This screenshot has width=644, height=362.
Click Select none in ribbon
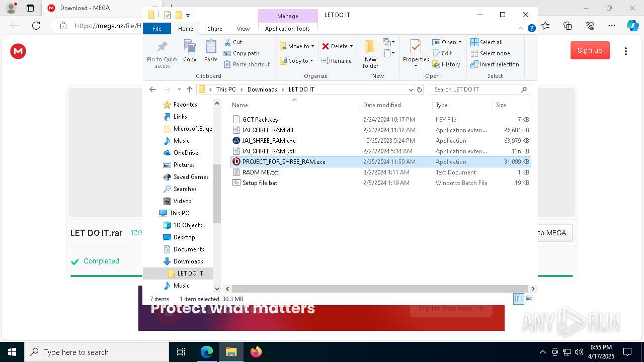tap(490, 53)
